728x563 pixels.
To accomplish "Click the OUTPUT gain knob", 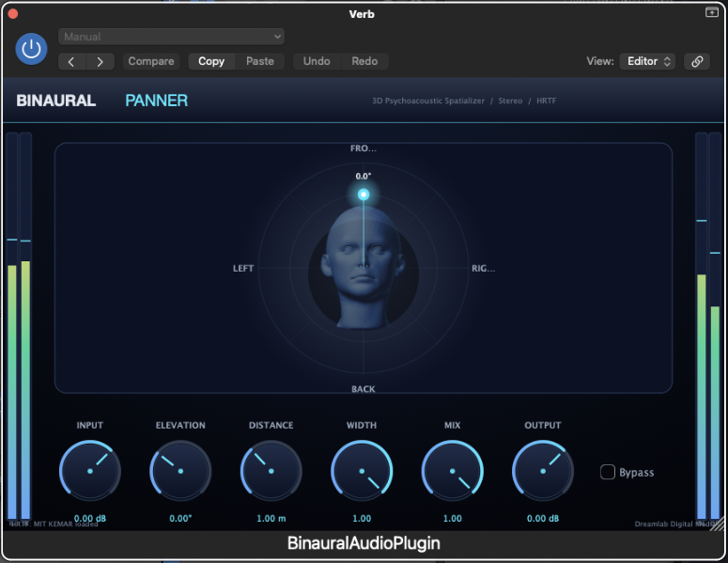I will click(x=543, y=471).
